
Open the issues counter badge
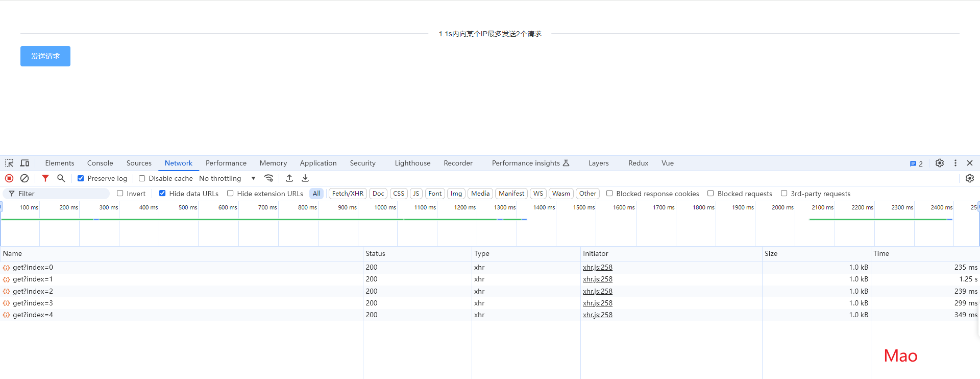[x=916, y=163]
